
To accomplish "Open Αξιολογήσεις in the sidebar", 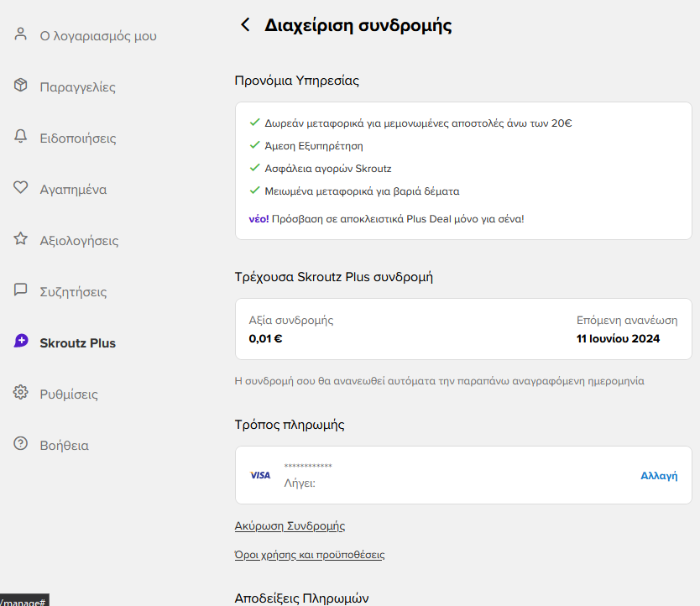I will click(79, 241).
